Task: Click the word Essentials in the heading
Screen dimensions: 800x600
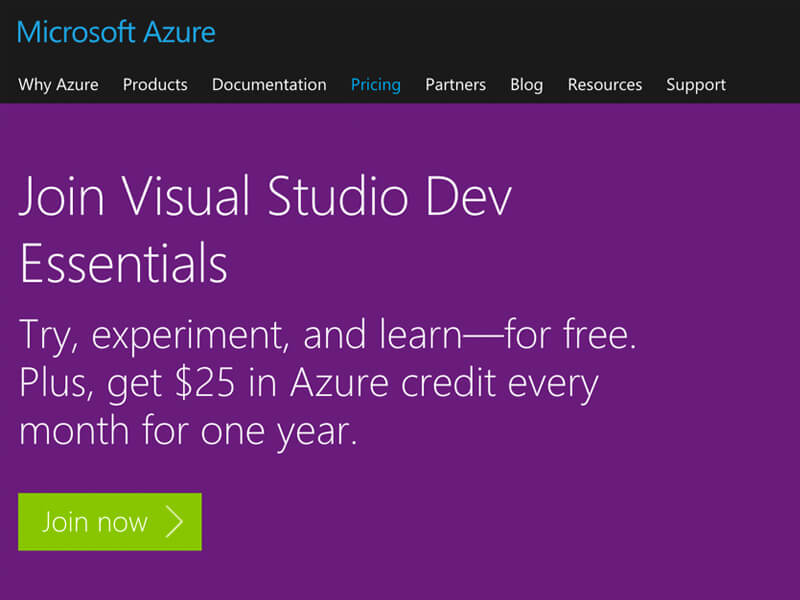Action: coord(123,263)
